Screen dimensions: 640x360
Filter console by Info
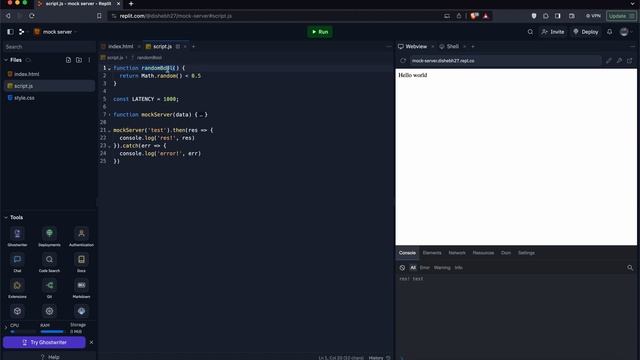click(x=459, y=268)
